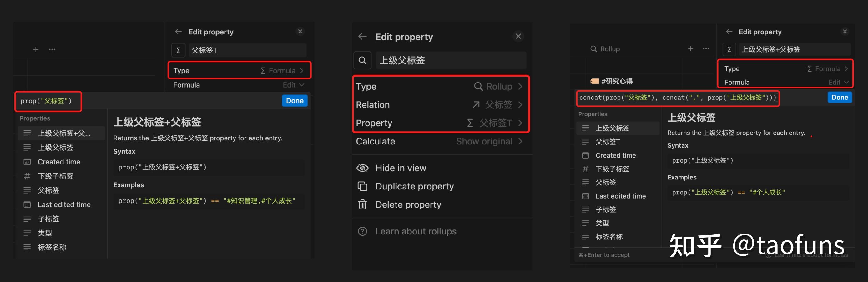The width and height of the screenshot is (868, 282).
Task: Click the magnifier icon beside the 上级父标签 name field
Action: coord(362,60)
